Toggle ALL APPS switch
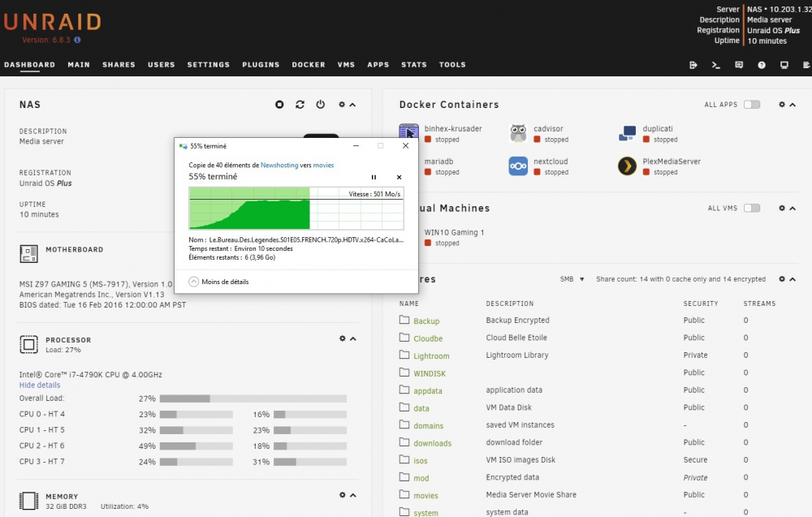Screen dimensions: 812x517 tap(752, 105)
